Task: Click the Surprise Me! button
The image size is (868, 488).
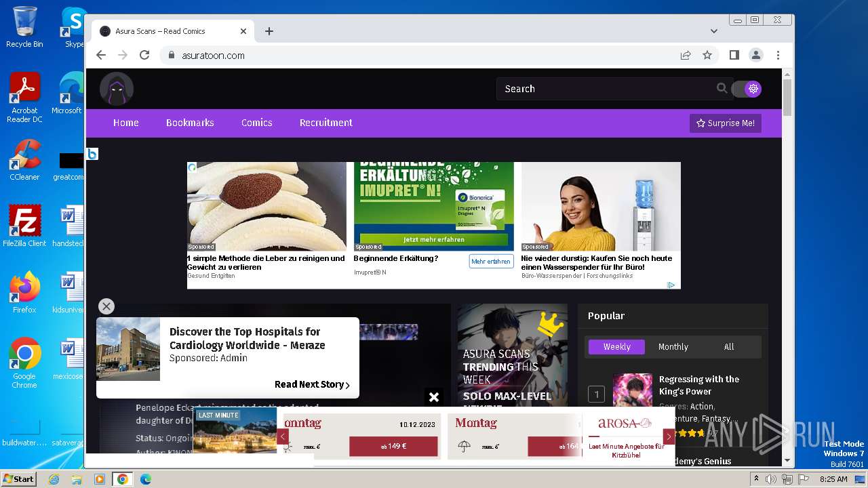Action: [726, 123]
